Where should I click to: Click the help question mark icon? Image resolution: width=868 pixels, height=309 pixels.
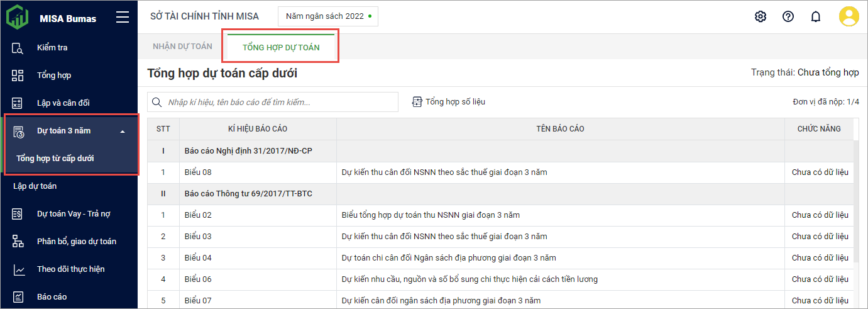788,16
